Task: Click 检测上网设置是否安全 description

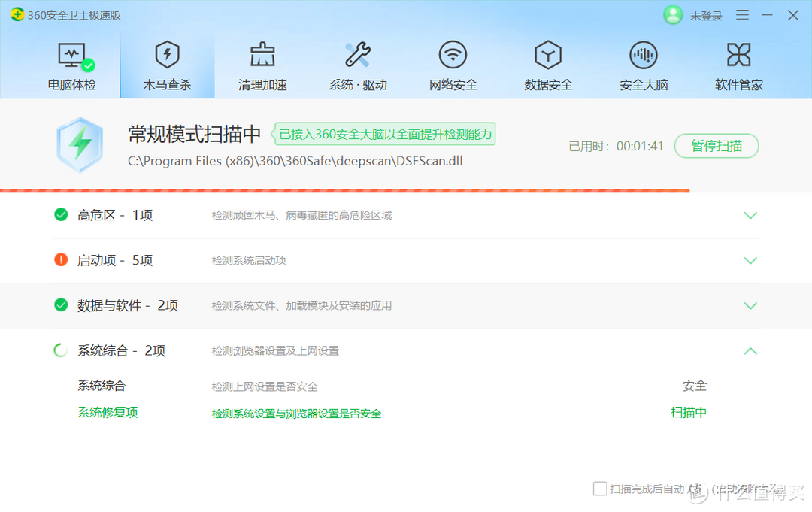Action: click(265, 386)
